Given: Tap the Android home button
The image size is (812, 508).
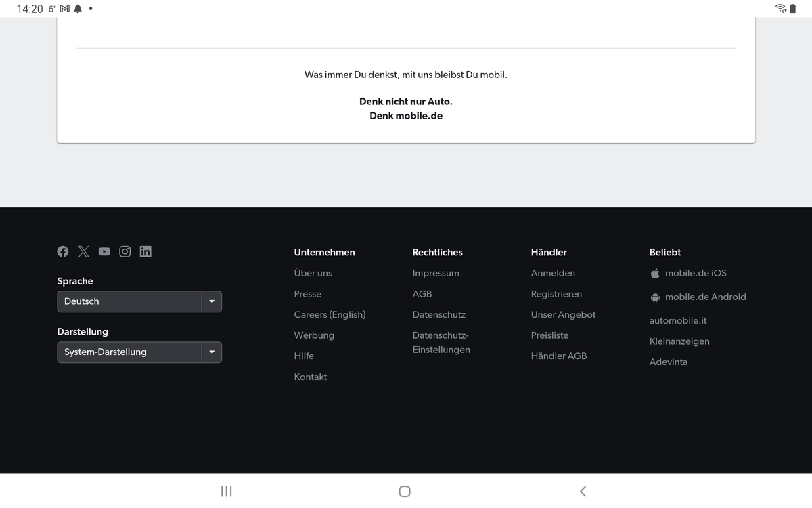Looking at the screenshot, I should click(x=405, y=491).
